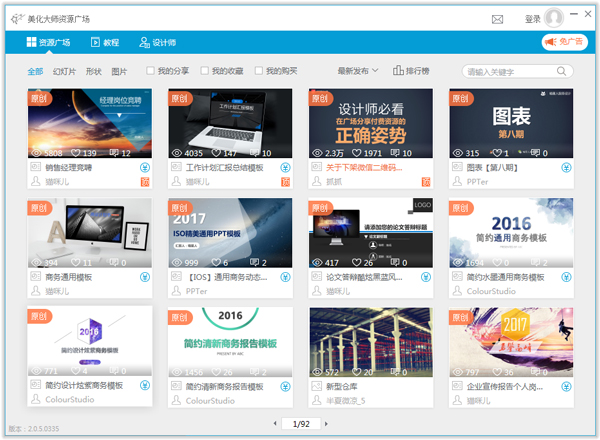600x440 pixels.
Task: Enable the 我的分享 checkbox
Action: 151,71
